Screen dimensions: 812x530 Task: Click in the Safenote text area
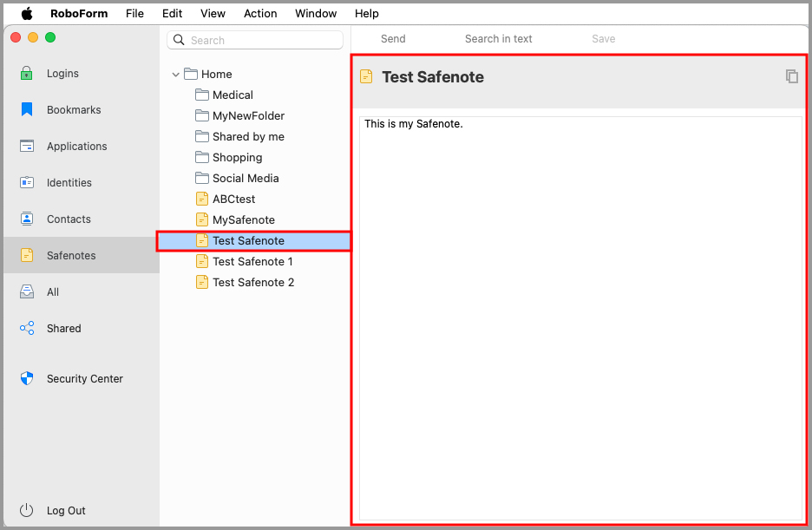pos(580,317)
